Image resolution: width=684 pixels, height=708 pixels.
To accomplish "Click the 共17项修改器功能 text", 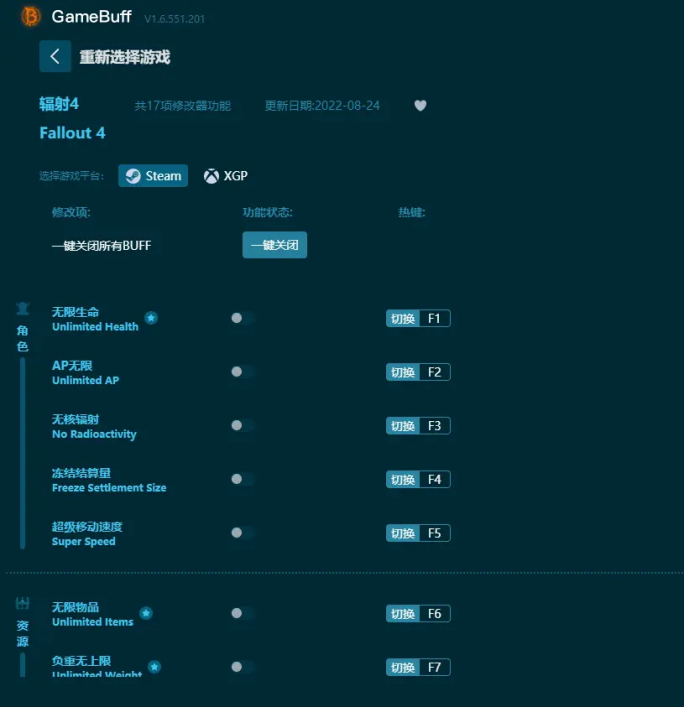I will 183,106.
